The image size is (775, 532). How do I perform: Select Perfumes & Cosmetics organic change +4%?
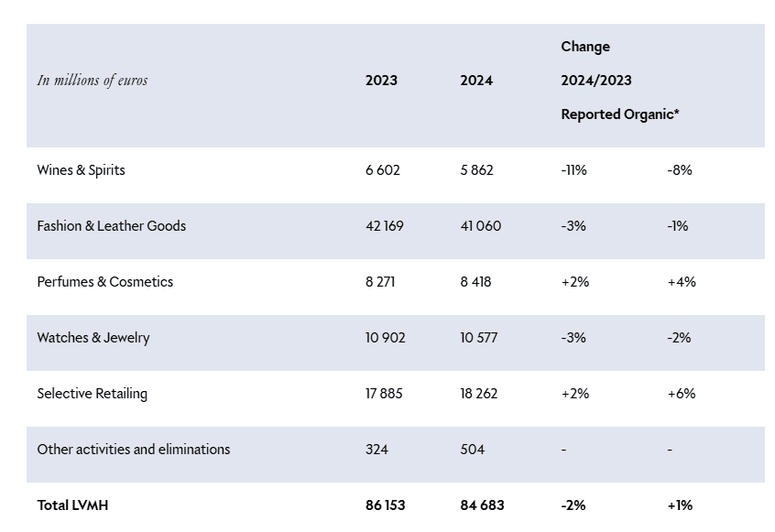click(x=682, y=282)
